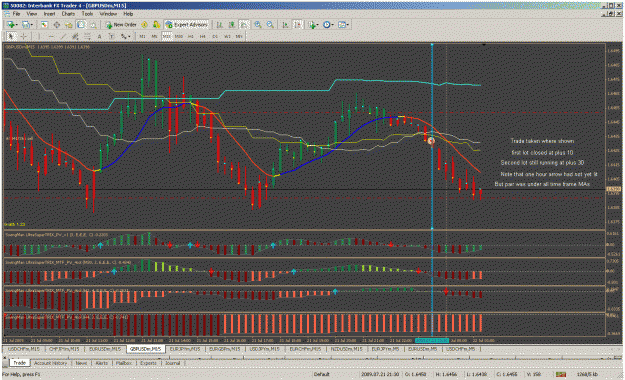The image size is (625, 380).
Task: Select the trendline tool
Action: tap(63, 36)
